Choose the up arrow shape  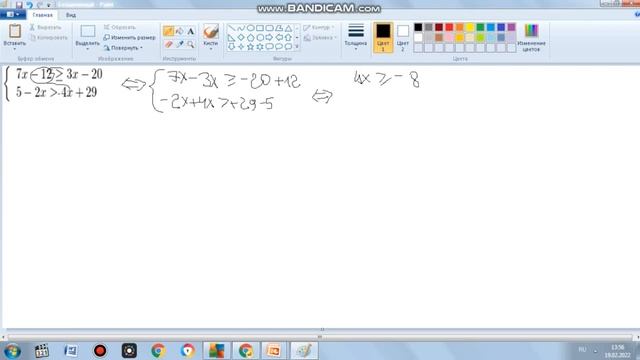tap(288, 38)
